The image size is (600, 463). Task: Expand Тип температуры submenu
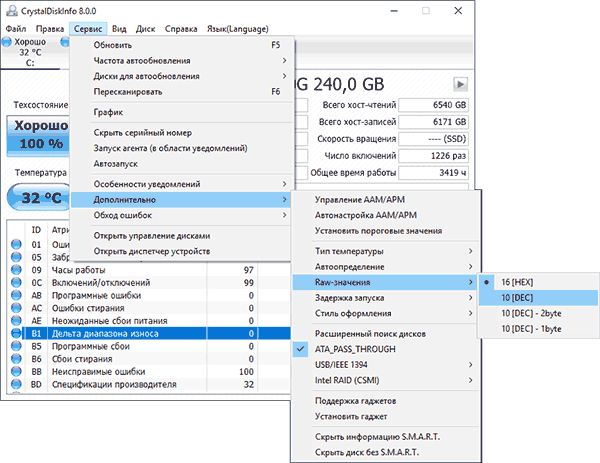point(385,251)
